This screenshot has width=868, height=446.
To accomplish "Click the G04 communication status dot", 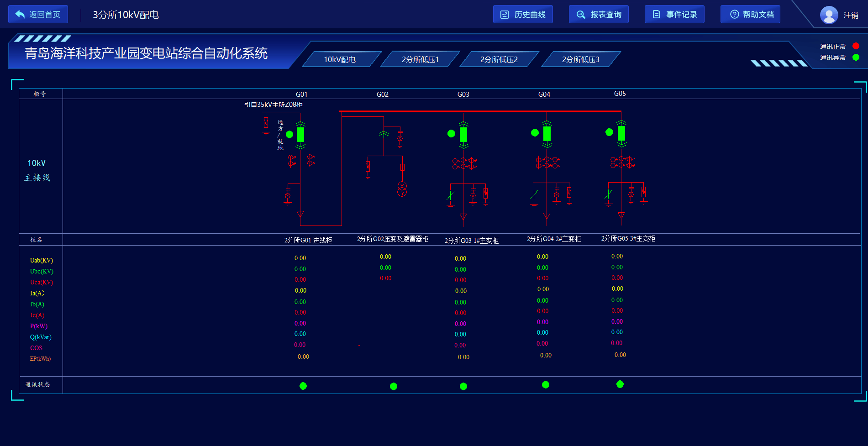I will (x=546, y=384).
